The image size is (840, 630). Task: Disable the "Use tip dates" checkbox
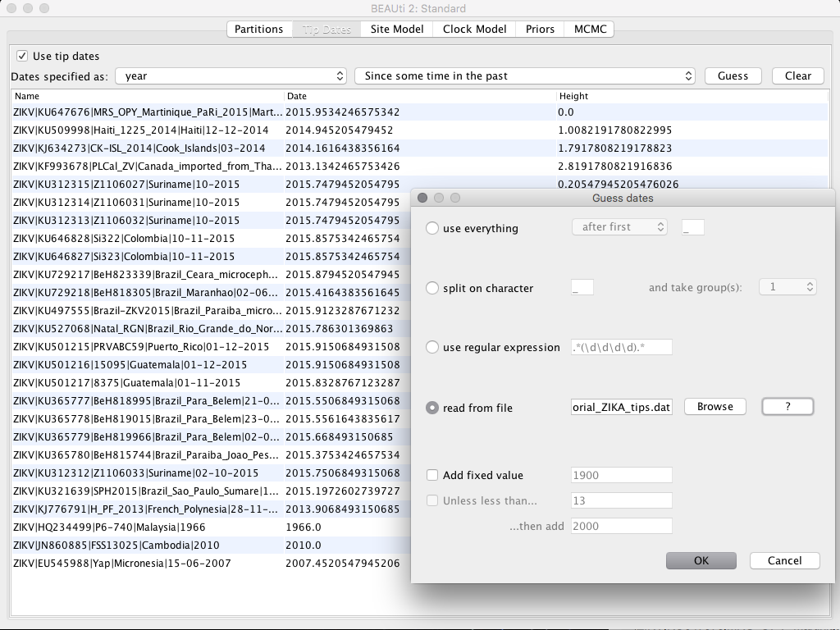pyautogui.click(x=21, y=56)
